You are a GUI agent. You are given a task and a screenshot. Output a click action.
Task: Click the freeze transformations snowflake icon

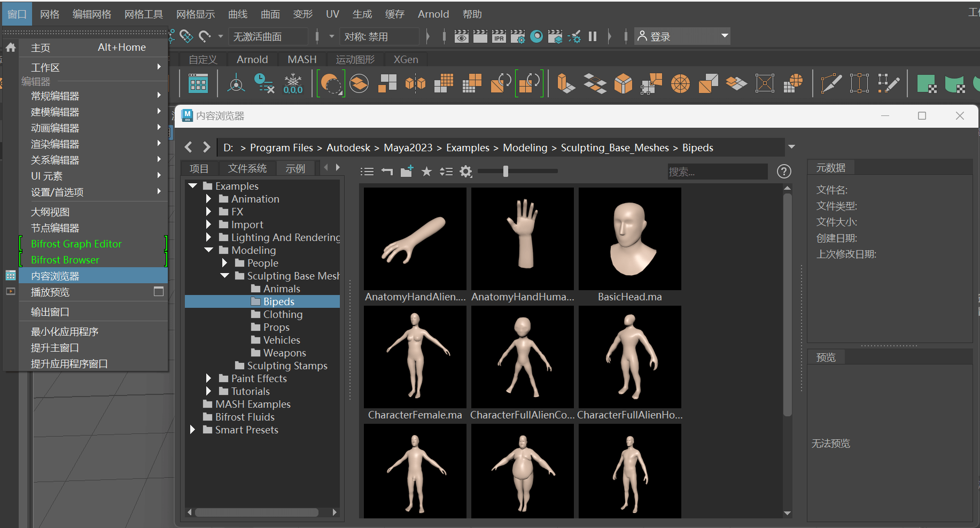click(293, 84)
